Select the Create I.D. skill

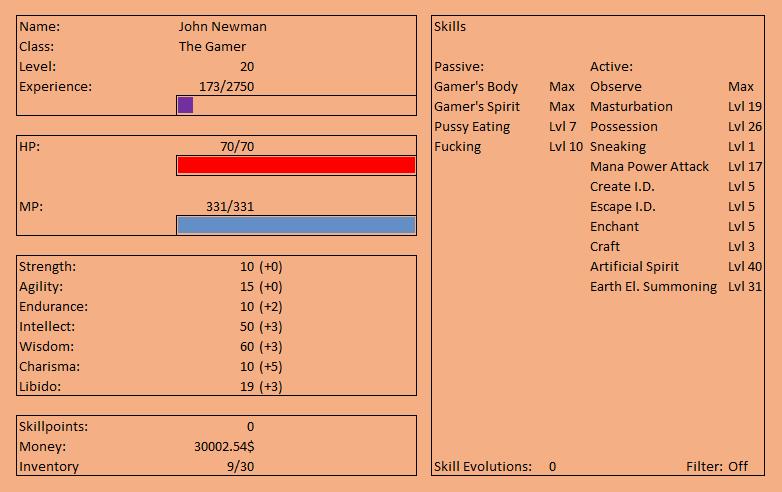click(x=622, y=186)
